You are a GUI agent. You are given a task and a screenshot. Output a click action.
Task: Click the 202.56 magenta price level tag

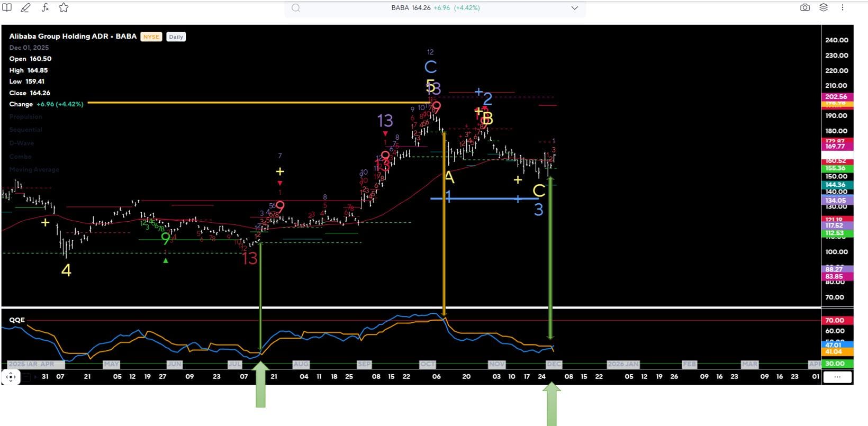point(836,97)
